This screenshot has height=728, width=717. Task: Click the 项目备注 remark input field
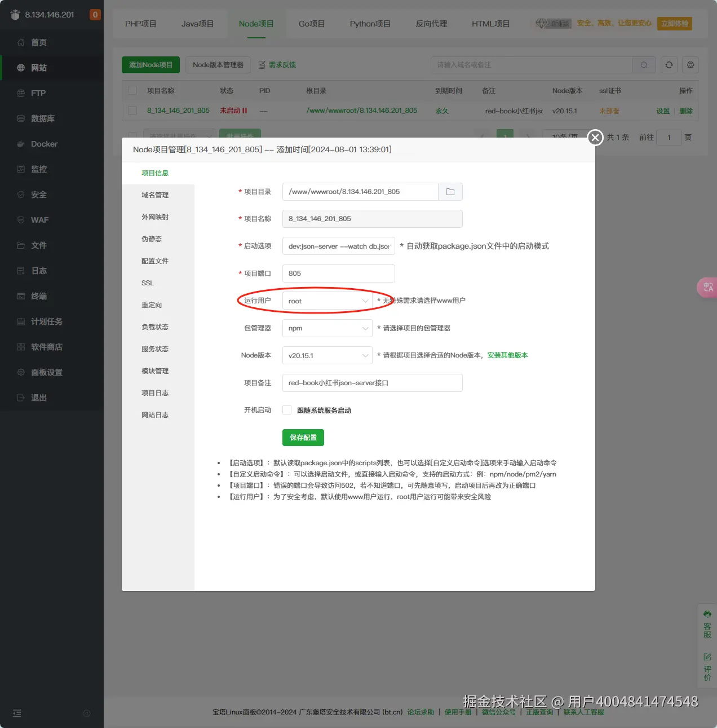[373, 383]
